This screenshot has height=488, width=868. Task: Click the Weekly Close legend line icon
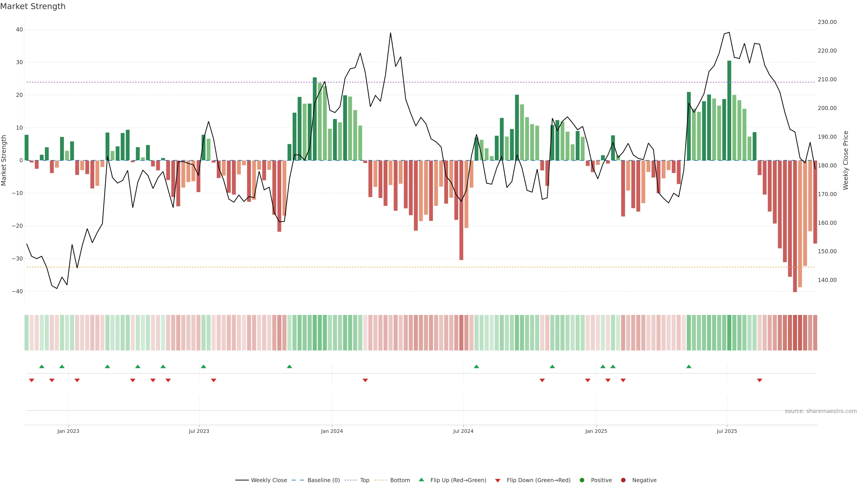(242, 480)
